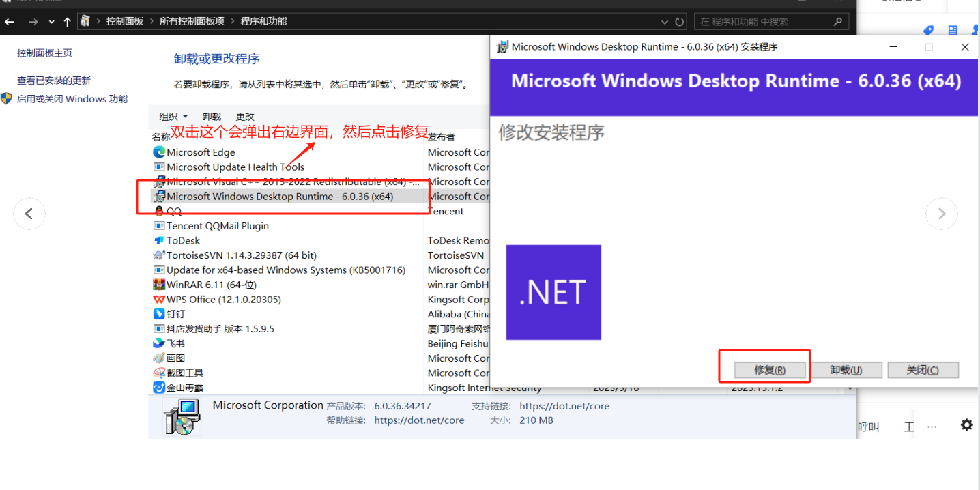
Task: Select the TortoiseSVN program icon
Action: point(159,255)
